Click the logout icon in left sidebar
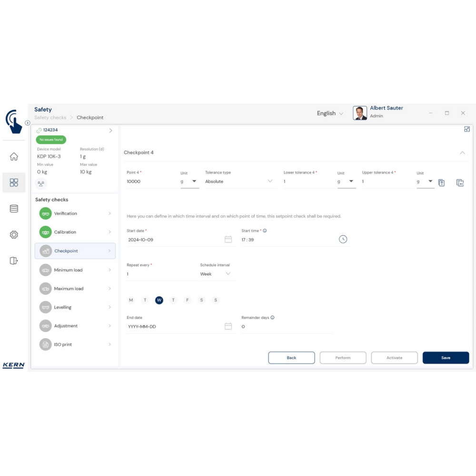This screenshot has height=476, width=476. (x=14, y=260)
